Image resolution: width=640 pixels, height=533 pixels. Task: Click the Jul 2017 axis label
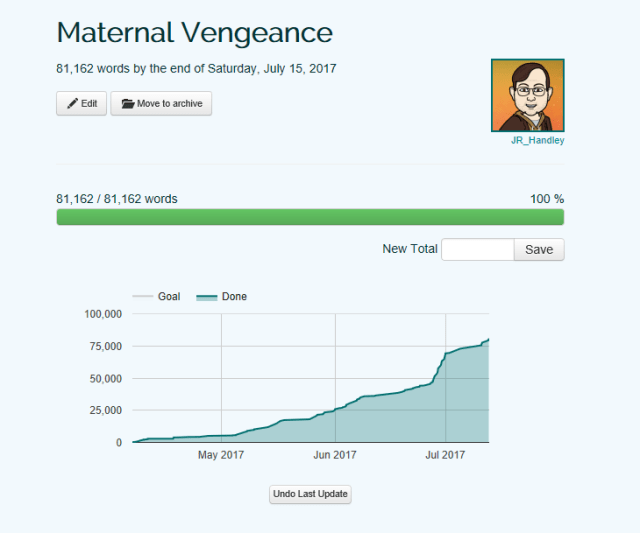coord(445,455)
